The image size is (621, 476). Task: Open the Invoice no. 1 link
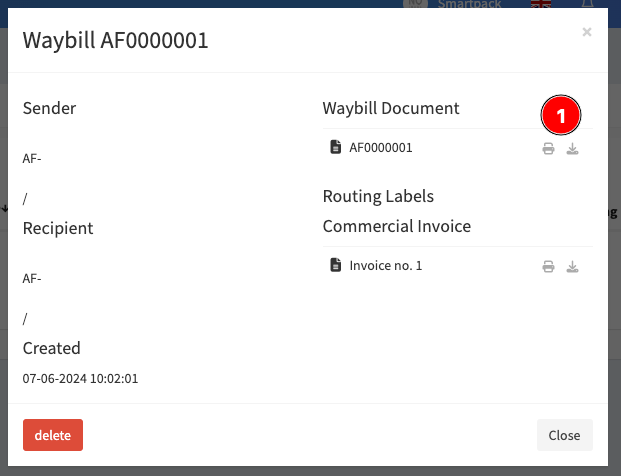(386, 265)
